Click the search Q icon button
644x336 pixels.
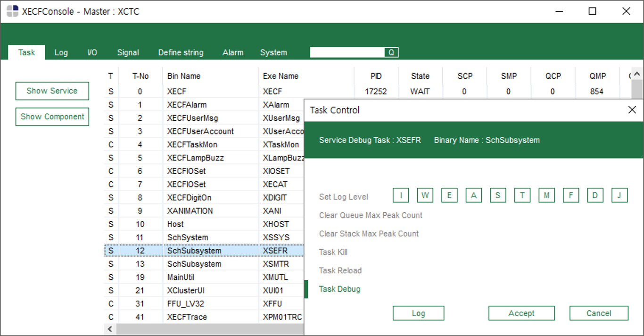pyautogui.click(x=391, y=52)
